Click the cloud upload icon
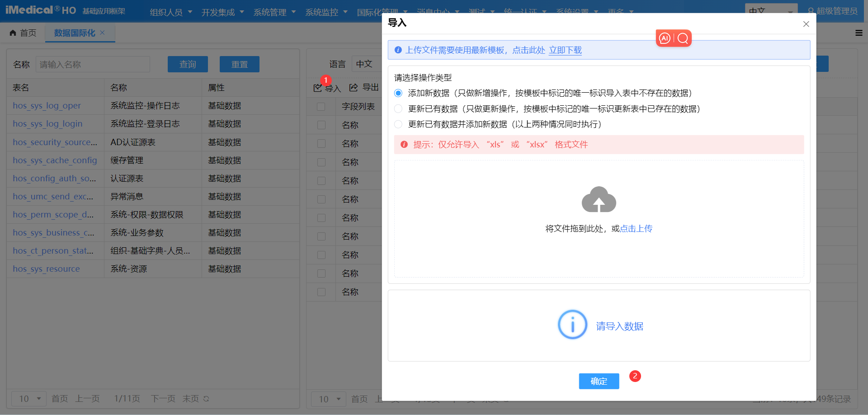Screen dimensions: 868x415 (599, 199)
